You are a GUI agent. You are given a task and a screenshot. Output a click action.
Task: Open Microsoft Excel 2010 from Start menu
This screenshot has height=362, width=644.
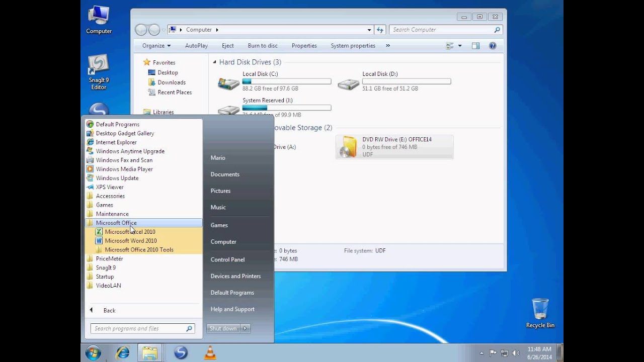click(130, 232)
